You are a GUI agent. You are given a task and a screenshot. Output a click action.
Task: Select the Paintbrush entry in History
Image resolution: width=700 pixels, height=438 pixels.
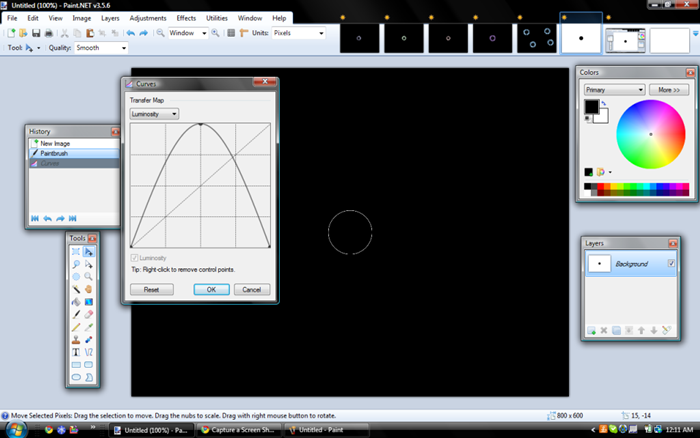click(74, 153)
